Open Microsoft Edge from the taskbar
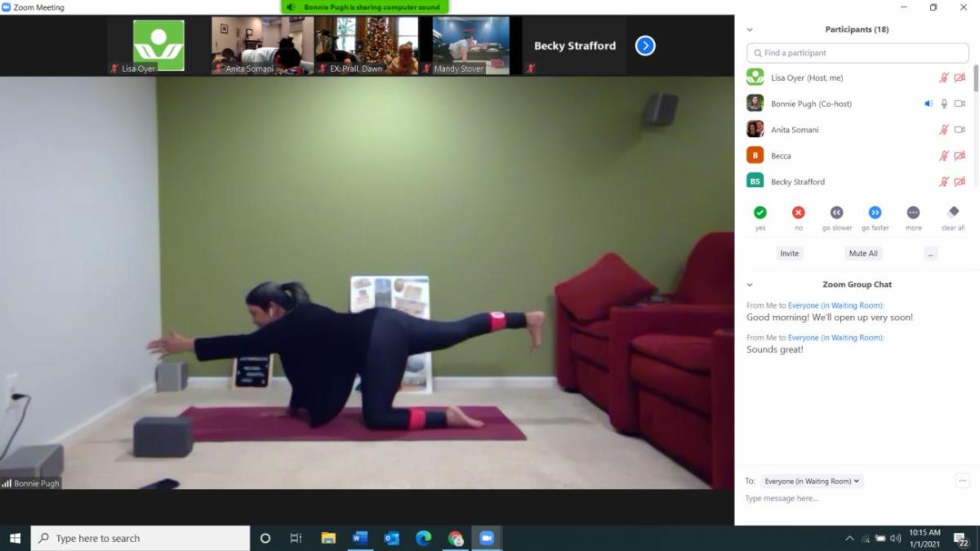This screenshot has height=551, width=980. (x=423, y=538)
